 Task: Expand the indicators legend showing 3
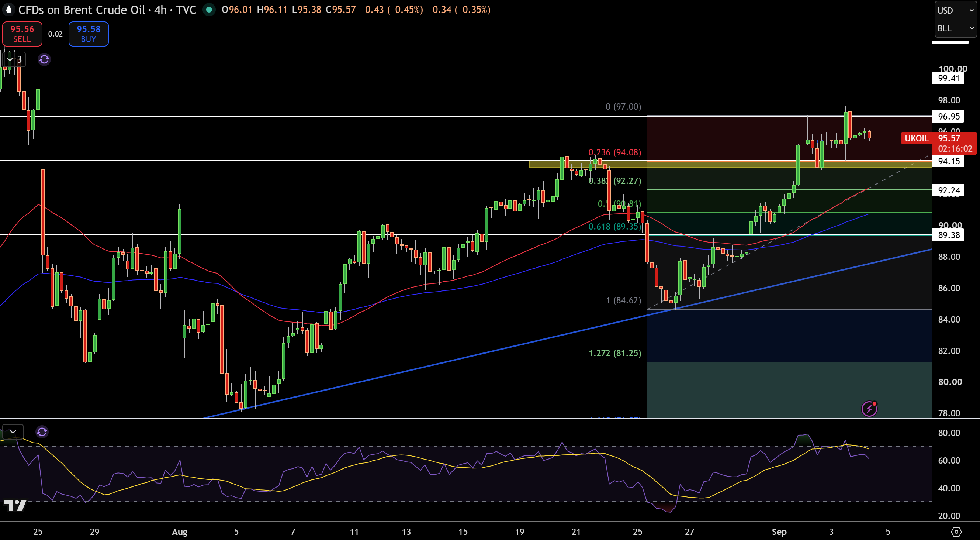click(x=14, y=59)
